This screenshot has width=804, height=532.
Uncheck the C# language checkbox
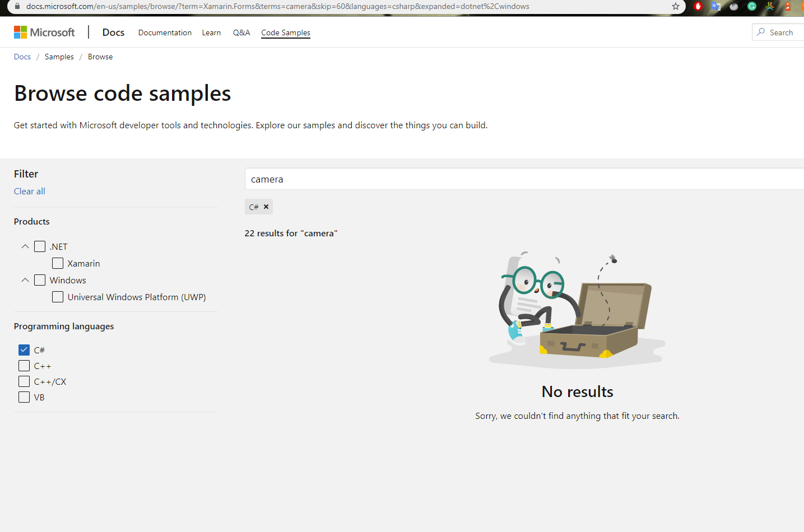(24, 350)
